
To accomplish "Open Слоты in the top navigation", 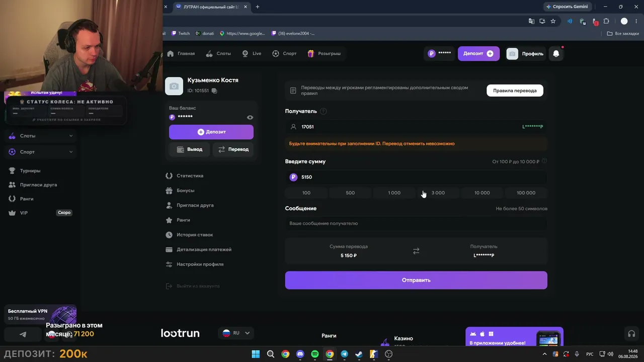I will [x=219, y=54].
